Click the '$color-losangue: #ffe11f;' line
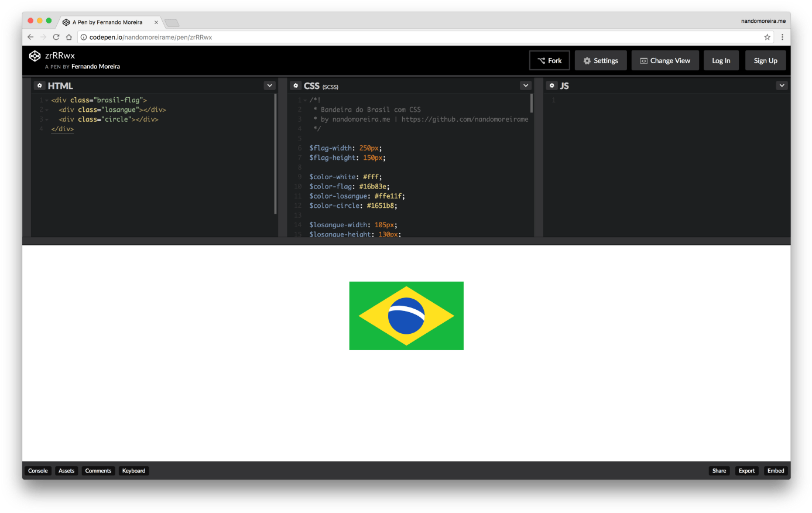Screen dimensions: 812x513 357,196
